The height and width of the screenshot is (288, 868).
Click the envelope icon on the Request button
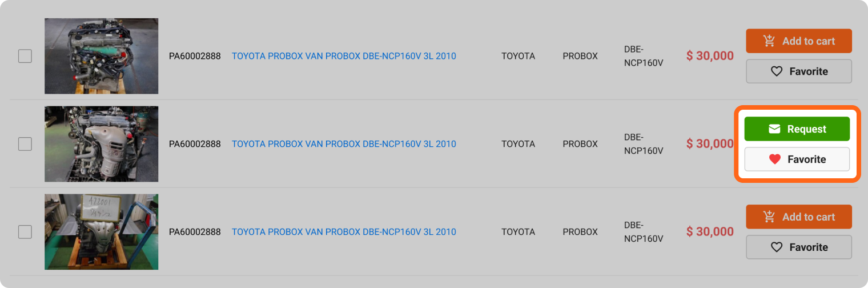pyautogui.click(x=774, y=129)
